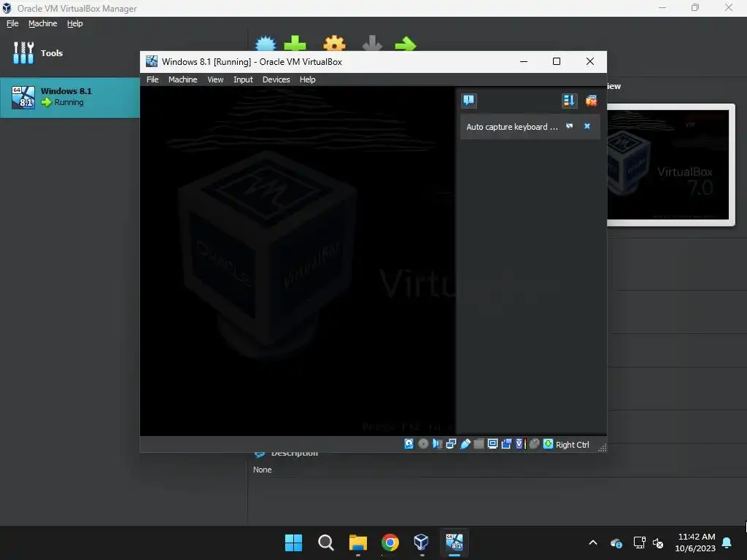Open the Input menu in VM window
The image size is (747, 560).
(x=243, y=79)
